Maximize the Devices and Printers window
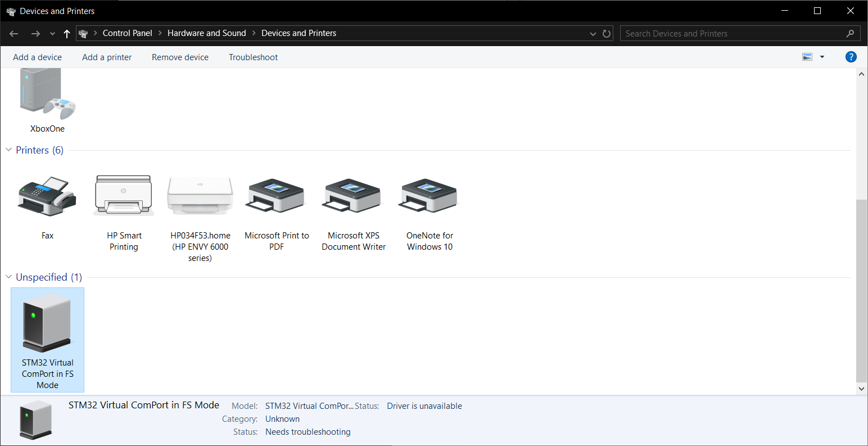868x446 pixels. click(817, 11)
